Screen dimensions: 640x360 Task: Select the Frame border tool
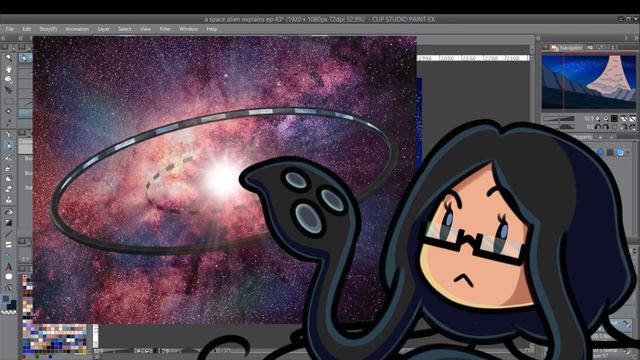(x=9, y=245)
